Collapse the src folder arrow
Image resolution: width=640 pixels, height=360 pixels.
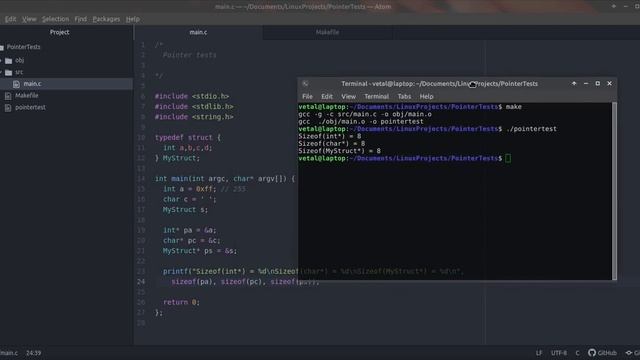1,73
